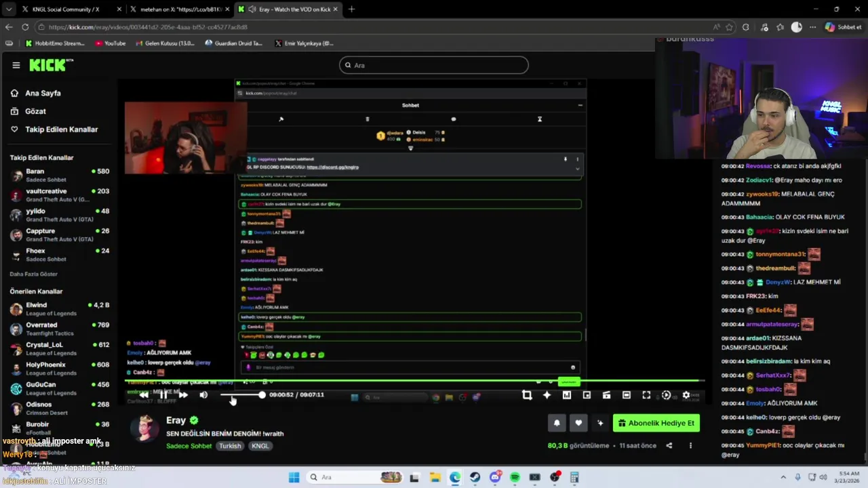This screenshot has height=488, width=868.
Task: Open Cappture channel in sidebar
Action: coord(60,235)
